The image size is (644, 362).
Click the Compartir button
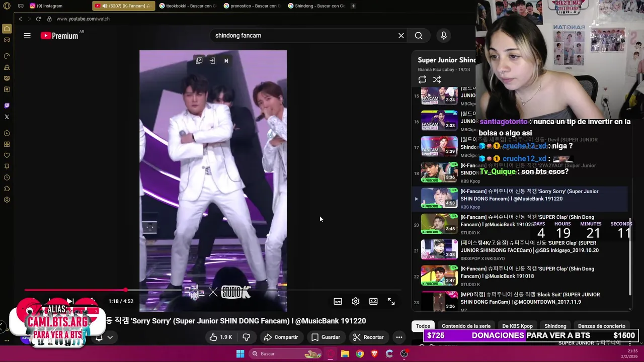(281, 337)
